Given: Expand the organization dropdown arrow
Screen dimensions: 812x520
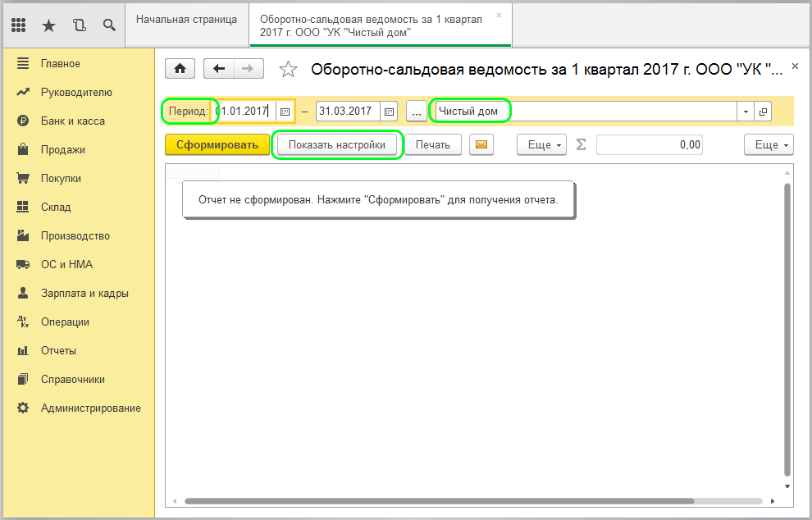Looking at the screenshot, I should point(746,112).
